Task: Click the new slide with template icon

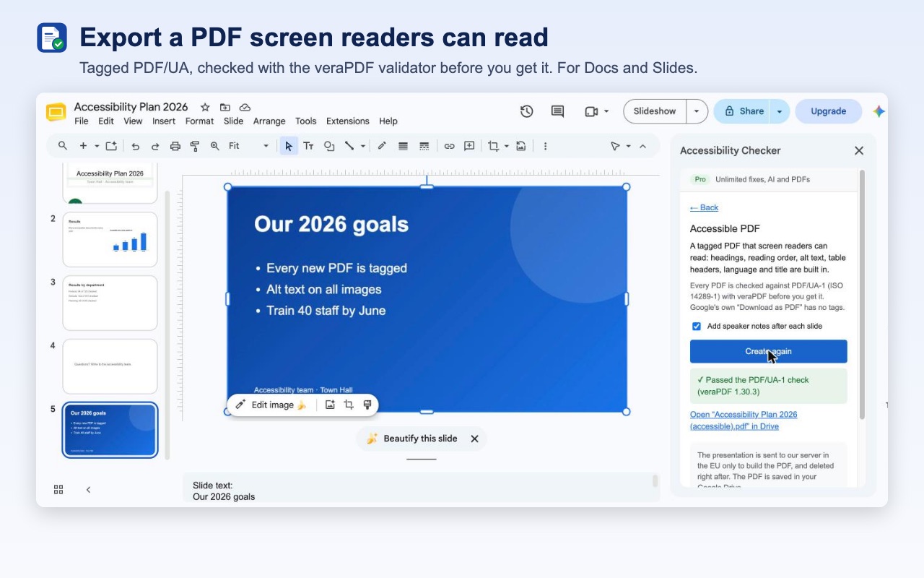Action: (111, 146)
